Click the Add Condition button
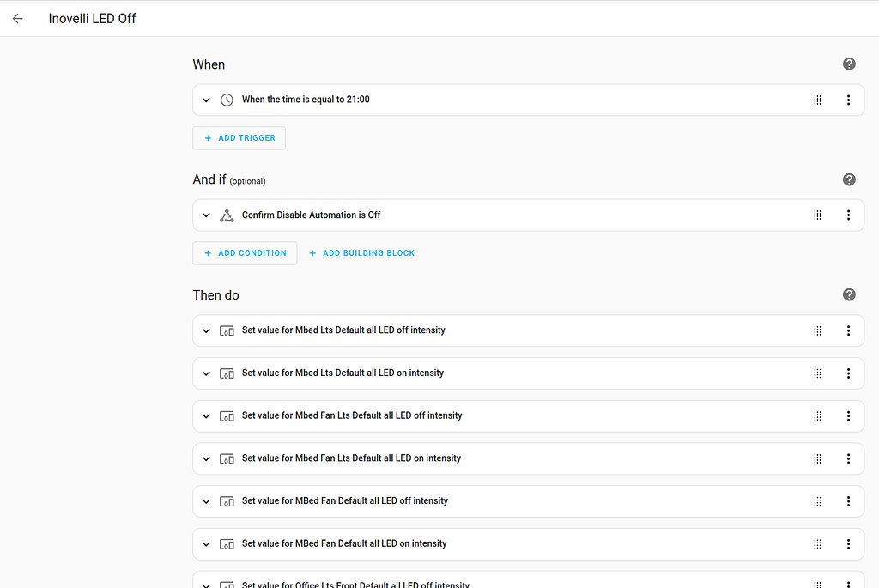This screenshot has width=879, height=588. (245, 253)
